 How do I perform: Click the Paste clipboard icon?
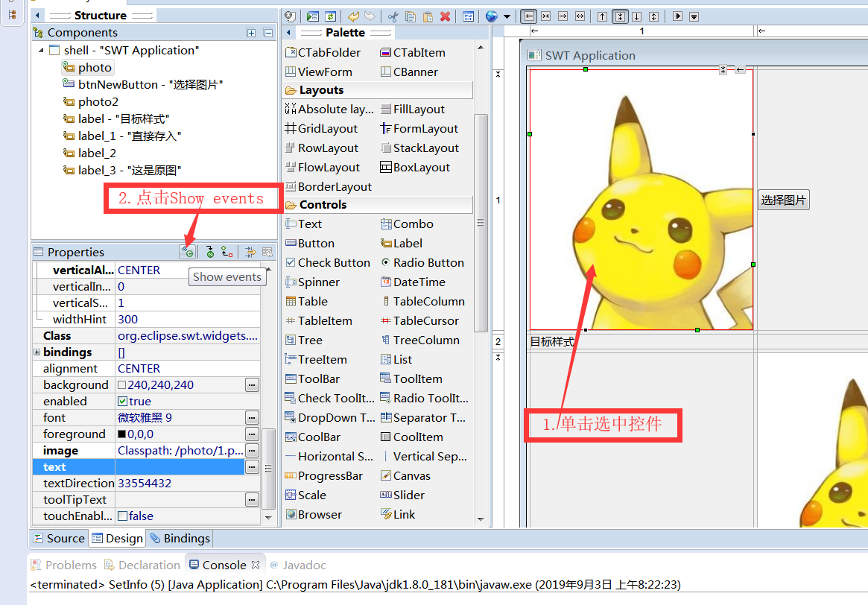tap(428, 16)
